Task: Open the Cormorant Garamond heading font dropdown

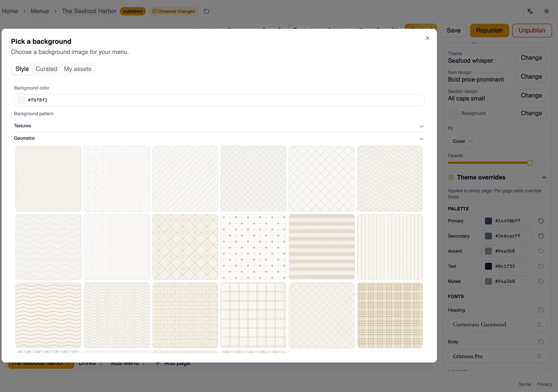Action: [x=497, y=324]
